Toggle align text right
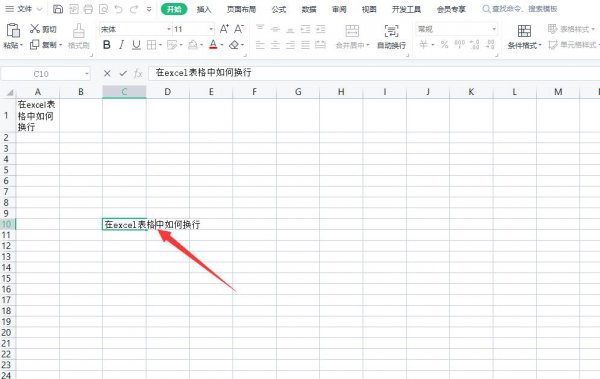The width and height of the screenshot is (600, 379). pos(290,45)
